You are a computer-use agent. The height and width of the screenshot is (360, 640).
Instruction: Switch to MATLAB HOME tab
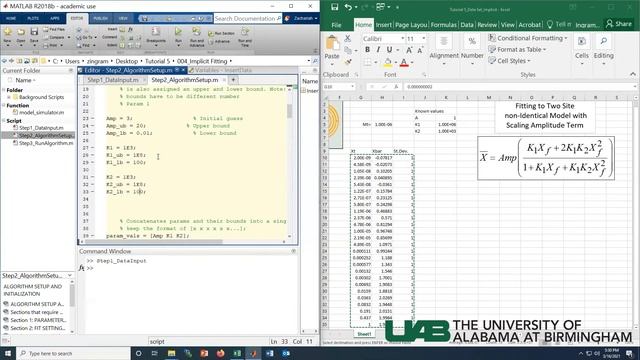point(11,18)
